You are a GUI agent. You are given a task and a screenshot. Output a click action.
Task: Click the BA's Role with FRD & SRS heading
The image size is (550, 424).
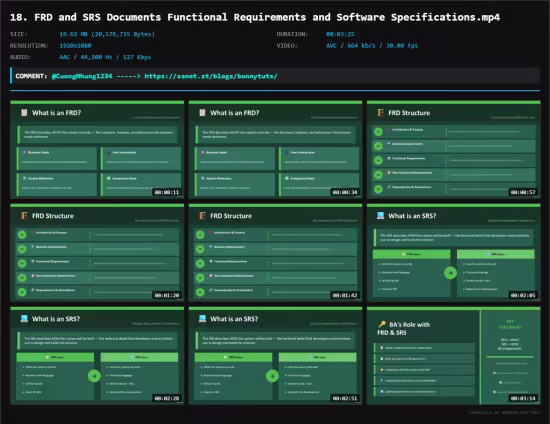(x=404, y=329)
